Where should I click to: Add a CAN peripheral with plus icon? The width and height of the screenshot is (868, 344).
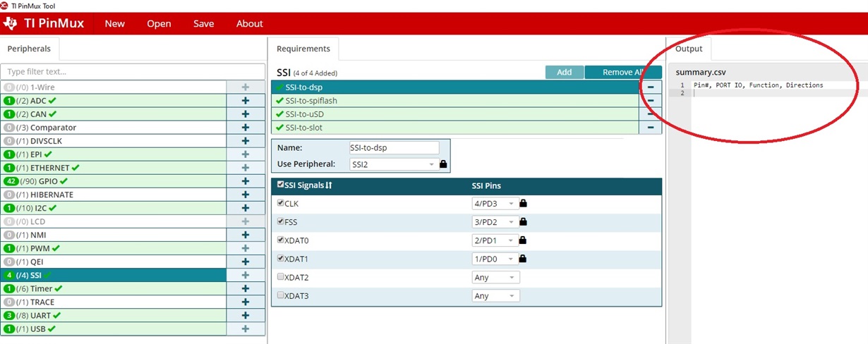pos(246,114)
